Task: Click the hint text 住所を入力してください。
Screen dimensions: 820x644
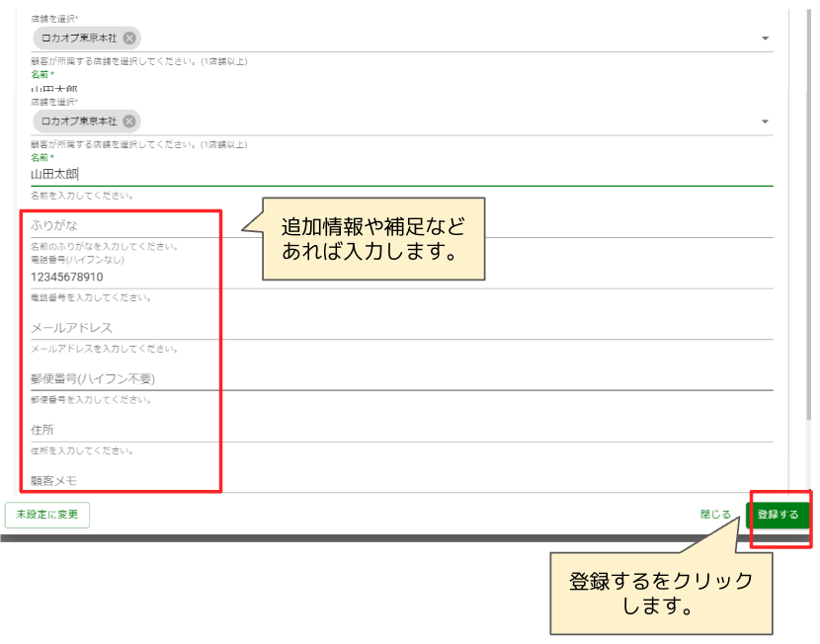Action: (82, 450)
